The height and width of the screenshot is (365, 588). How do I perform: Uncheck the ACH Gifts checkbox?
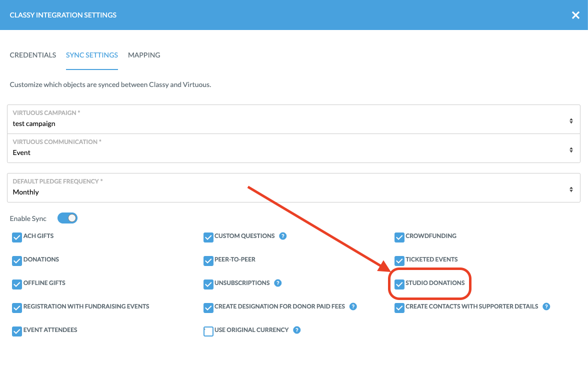(x=17, y=237)
